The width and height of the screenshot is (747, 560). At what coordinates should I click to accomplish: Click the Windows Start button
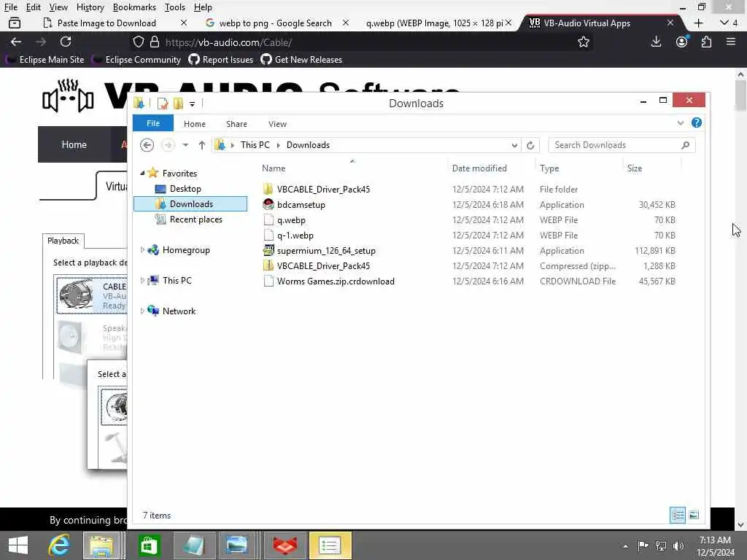[18, 545]
